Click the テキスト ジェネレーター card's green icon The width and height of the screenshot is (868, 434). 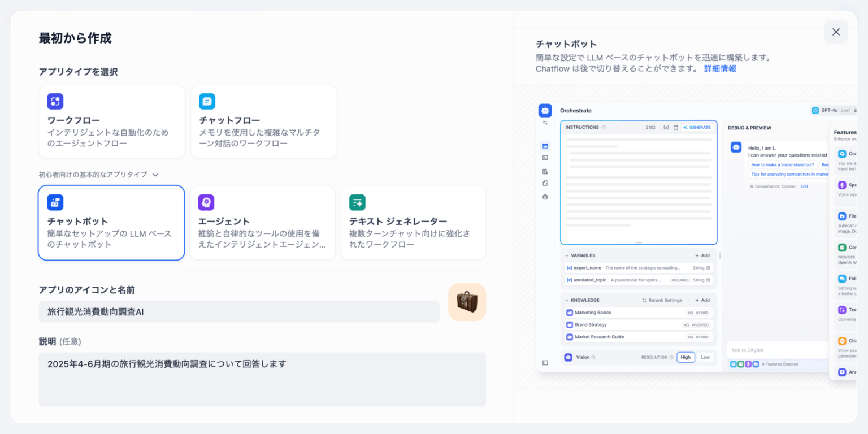point(357,202)
